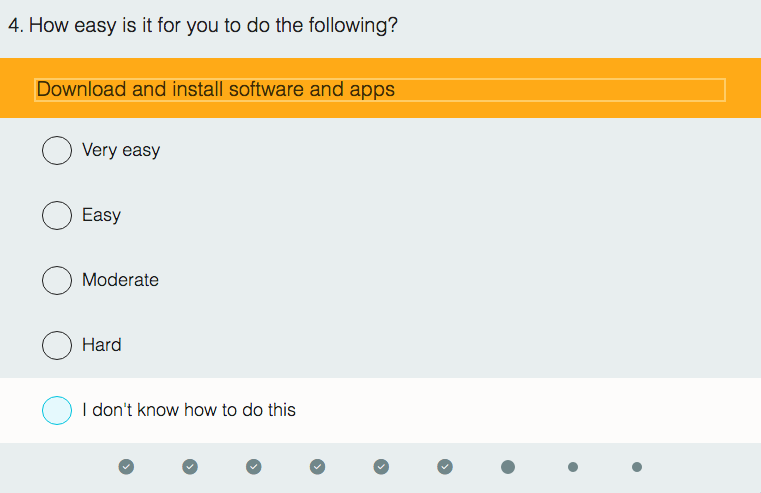Click the sixth checkmark progress indicator
761x493 pixels.
(x=445, y=466)
